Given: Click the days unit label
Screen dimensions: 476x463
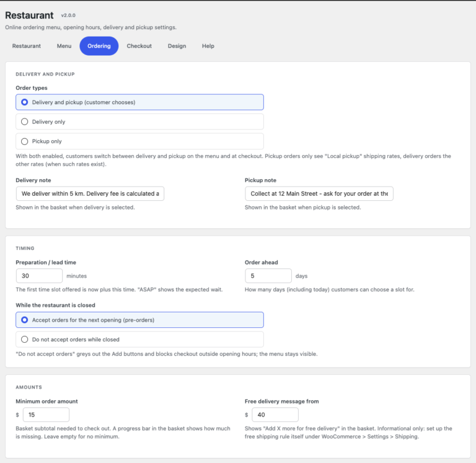Looking at the screenshot, I should (x=301, y=276).
